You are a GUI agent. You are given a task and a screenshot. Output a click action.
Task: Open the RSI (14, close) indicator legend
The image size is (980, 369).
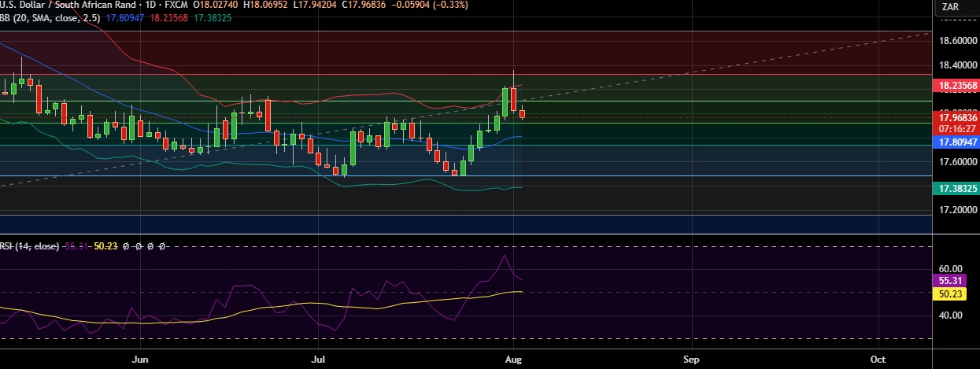pos(30,246)
